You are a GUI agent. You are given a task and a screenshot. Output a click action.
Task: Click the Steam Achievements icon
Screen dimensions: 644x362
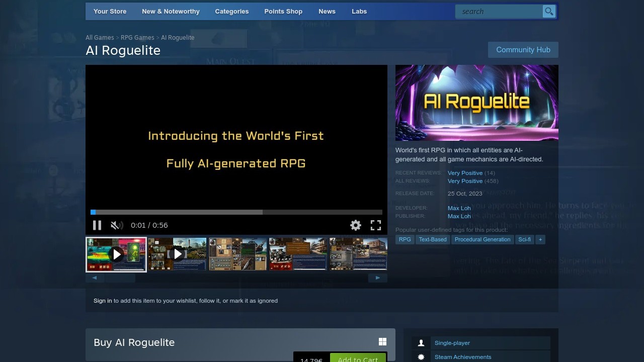click(x=421, y=357)
